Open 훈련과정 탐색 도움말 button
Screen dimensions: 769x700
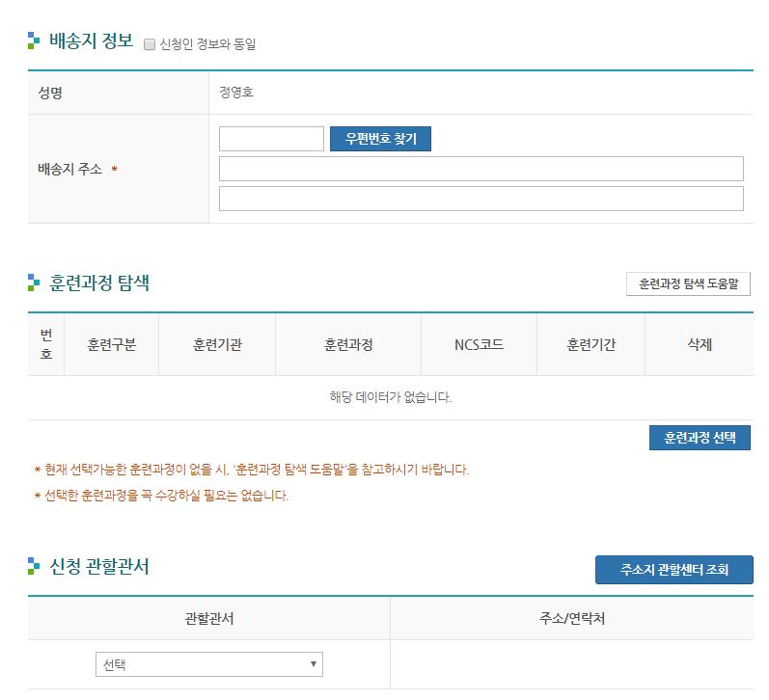[688, 283]
